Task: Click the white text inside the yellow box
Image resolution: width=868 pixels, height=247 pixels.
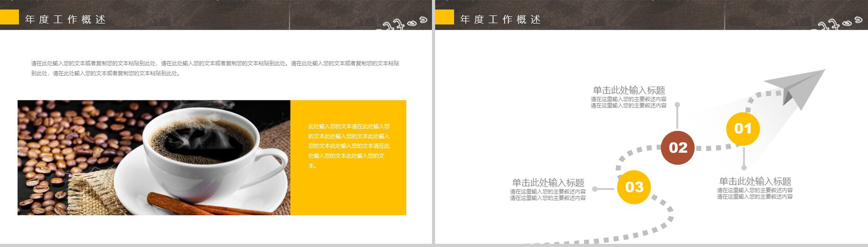Action: [x=349, y=146]
